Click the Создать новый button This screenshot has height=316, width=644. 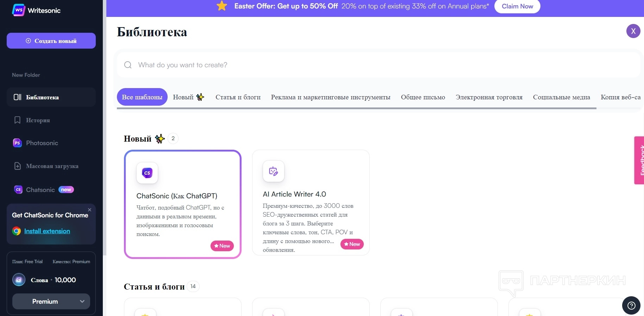point(51,41)
